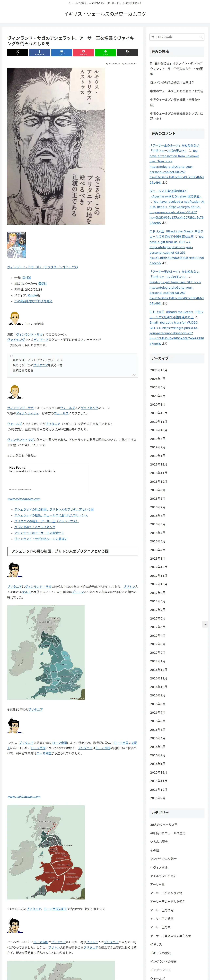Open recent post 中世ウェールズの歴史概要をシンプルに語ります

click(x=176, y=116)
